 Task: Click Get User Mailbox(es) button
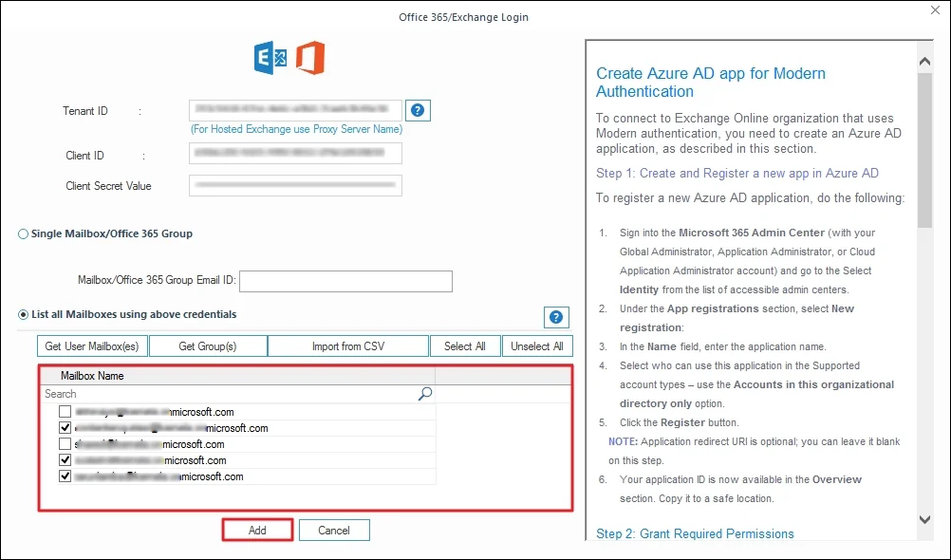click(92, 346)
